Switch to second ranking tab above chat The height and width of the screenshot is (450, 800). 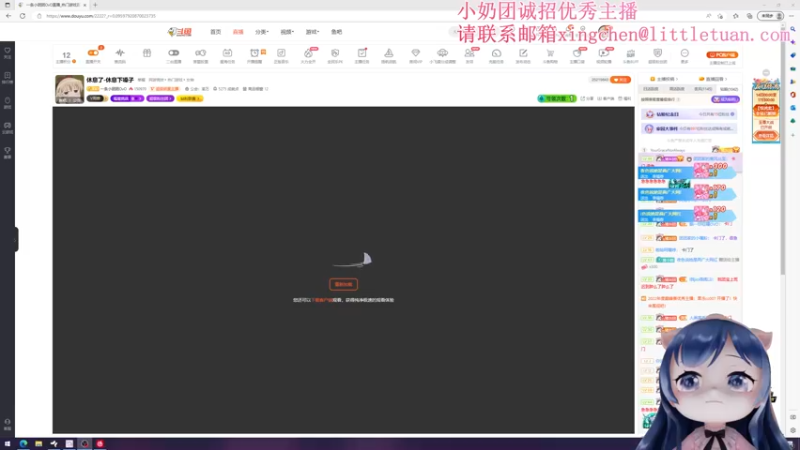pos(677,89)
